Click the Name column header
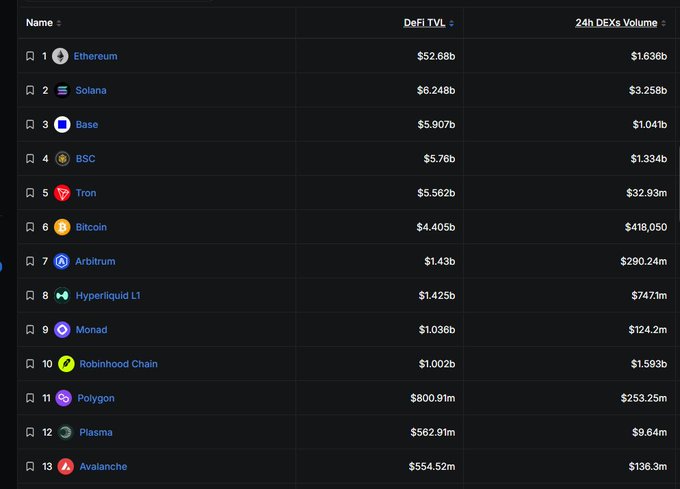The height and width of the screenshot is (489, 680). click(39, 23)
